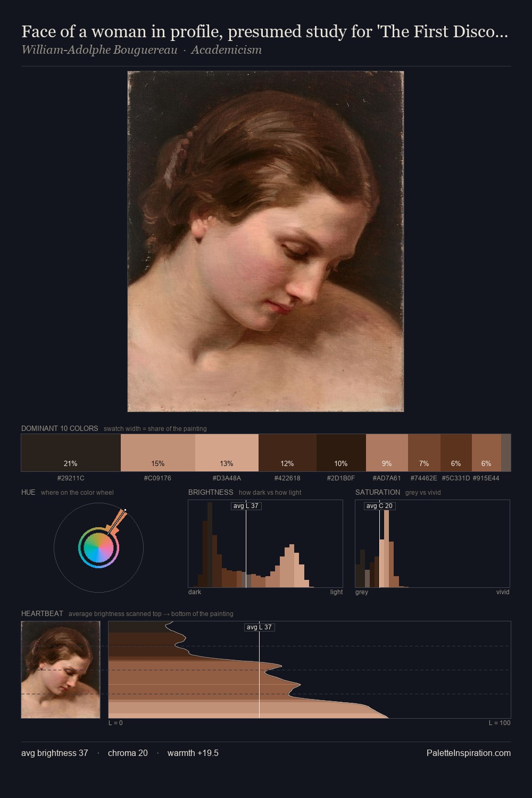Screen dimensions: 532x798
Task: Click the small heartbeat painting thumbnail
Action: point(61,670)
